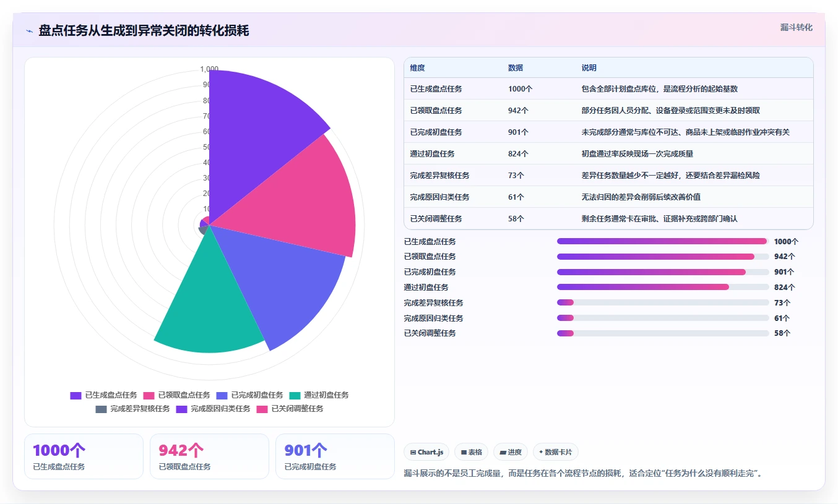Image resolution: width=838 pixels, height=504 pixels.
Task: Click the 1,000 axis label on chart
Action: click(x=209, y=69)
